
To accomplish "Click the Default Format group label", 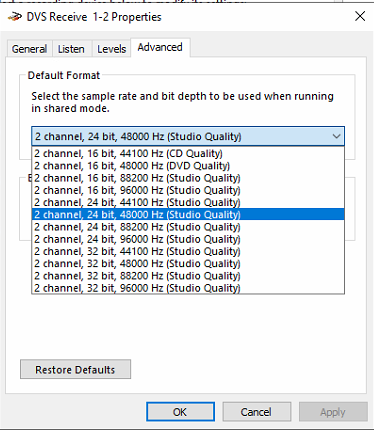I will pyautogui.click(x=64, y=75).
